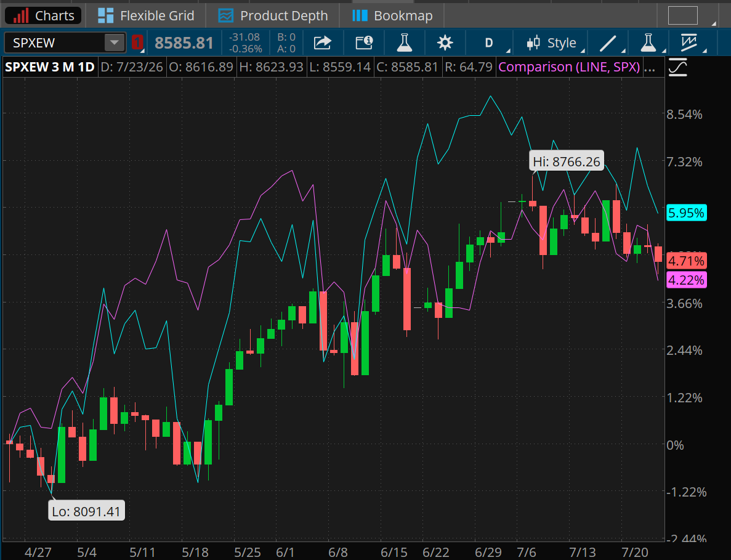Click the patterns chart icon in toolbar
The width and height of the screenshot is (731, 560).
pyautogui.click(x=689, y=43)
